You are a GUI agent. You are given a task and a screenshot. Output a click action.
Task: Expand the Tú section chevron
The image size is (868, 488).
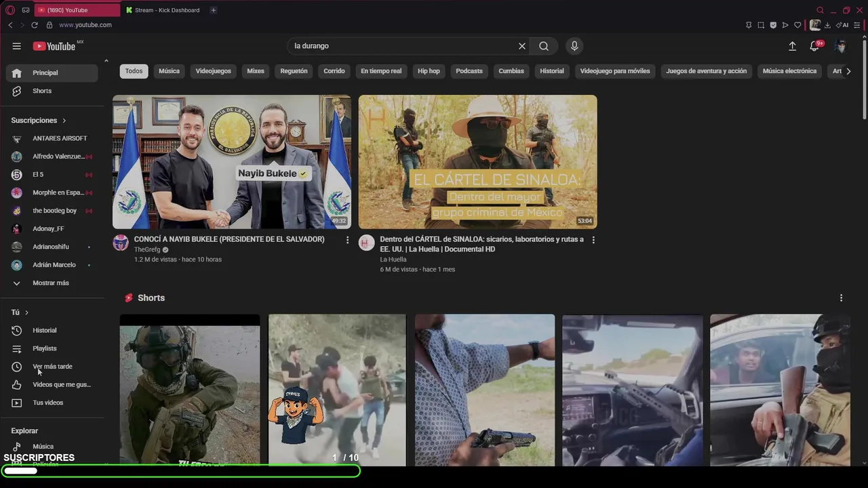point(26,312)
